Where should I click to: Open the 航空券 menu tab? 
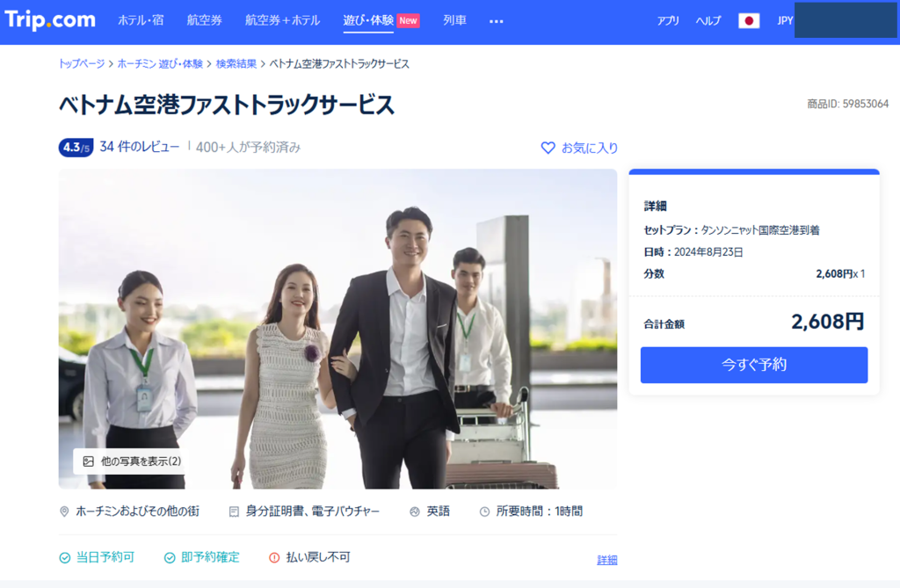205,20
